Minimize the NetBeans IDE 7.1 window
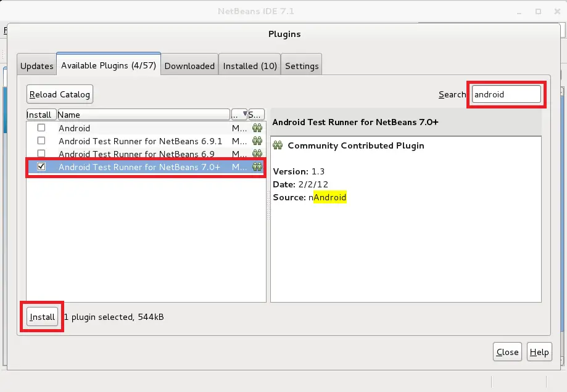 pyautogui.click(x=519, y=12)
